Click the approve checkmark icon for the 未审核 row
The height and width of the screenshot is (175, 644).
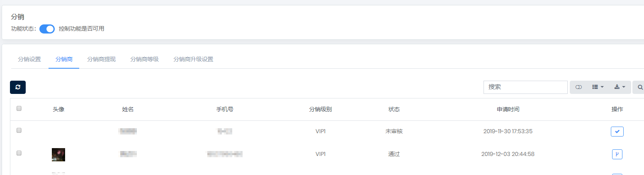[x=617, y=132]
